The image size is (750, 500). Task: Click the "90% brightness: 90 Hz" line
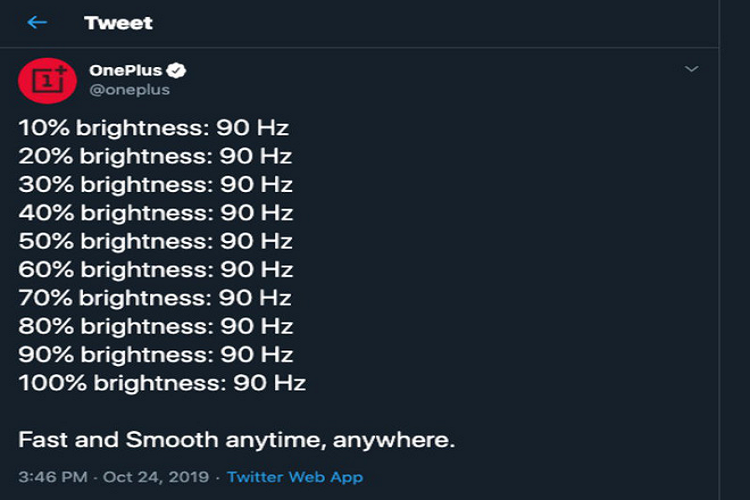155,354
